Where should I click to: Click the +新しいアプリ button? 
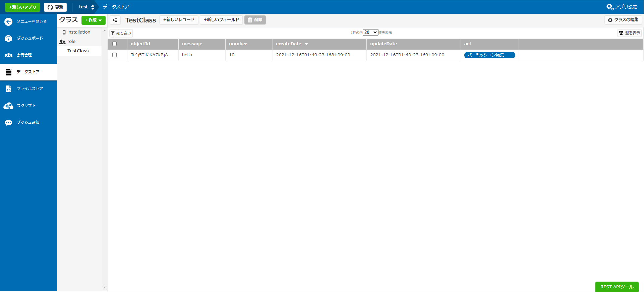click(x=22, y=7)
